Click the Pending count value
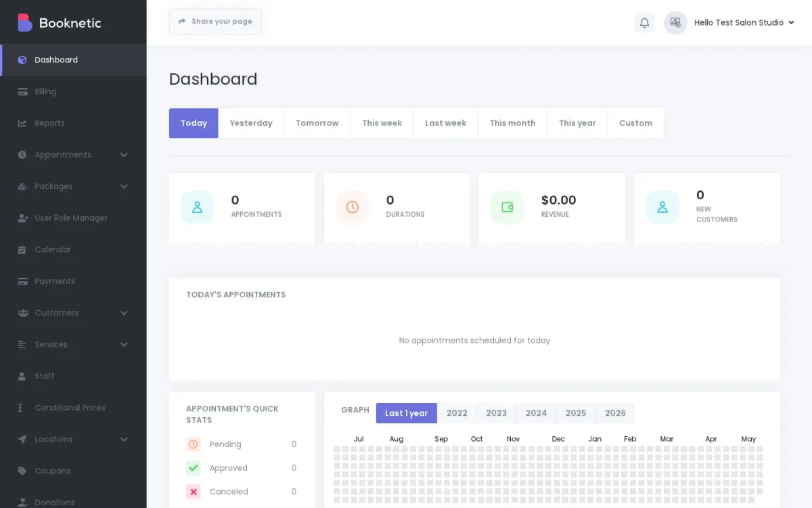 (294, 444)
